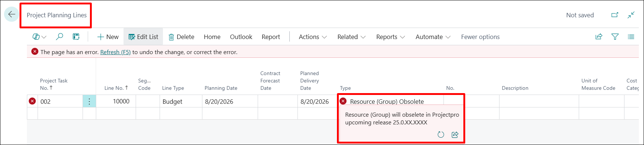Click the row error icon beside 002
Screen dimensions: 644x145
[32, 101]
